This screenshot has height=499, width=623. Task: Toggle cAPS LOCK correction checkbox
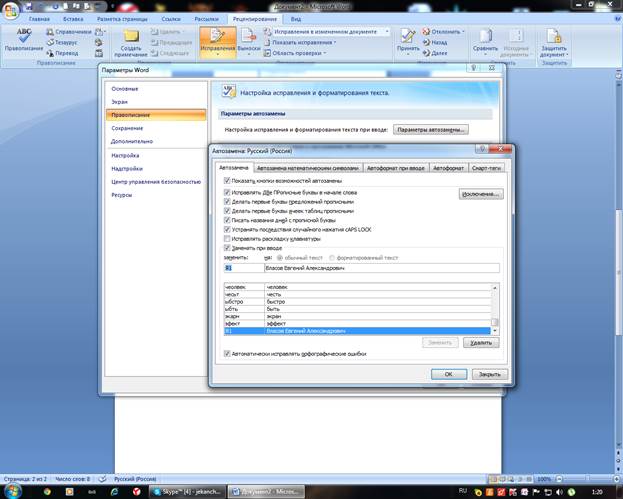click(x=227, y=229)
